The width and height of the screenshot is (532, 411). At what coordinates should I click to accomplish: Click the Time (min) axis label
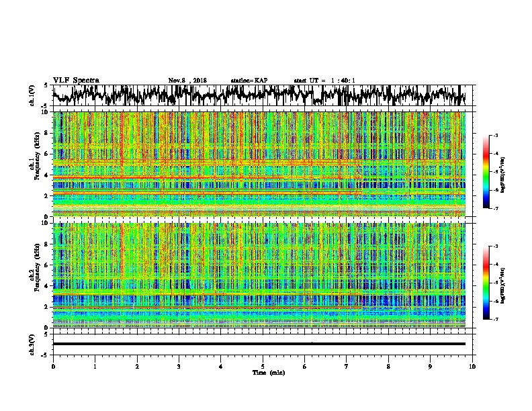coord(269,373)
